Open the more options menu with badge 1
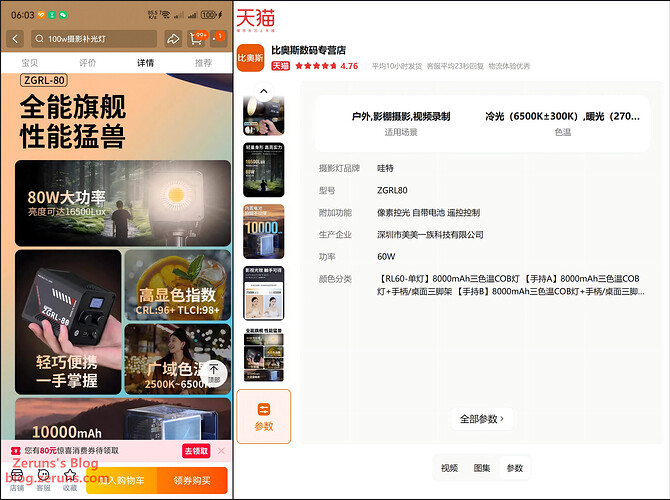Image resolution: width=670 pixels, height=500 pixels. (x=220, y=39)
